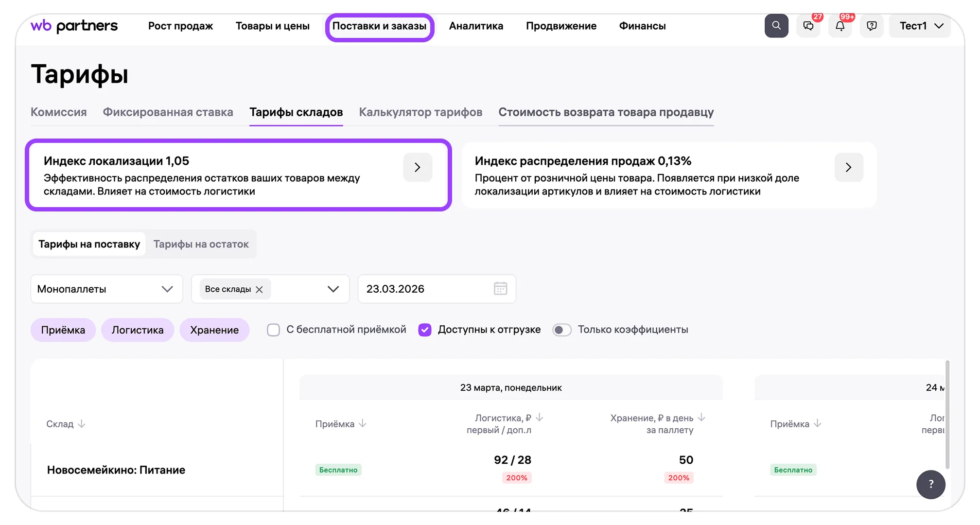Remove the 'Все склады' chip with X

tap(260, 289)
